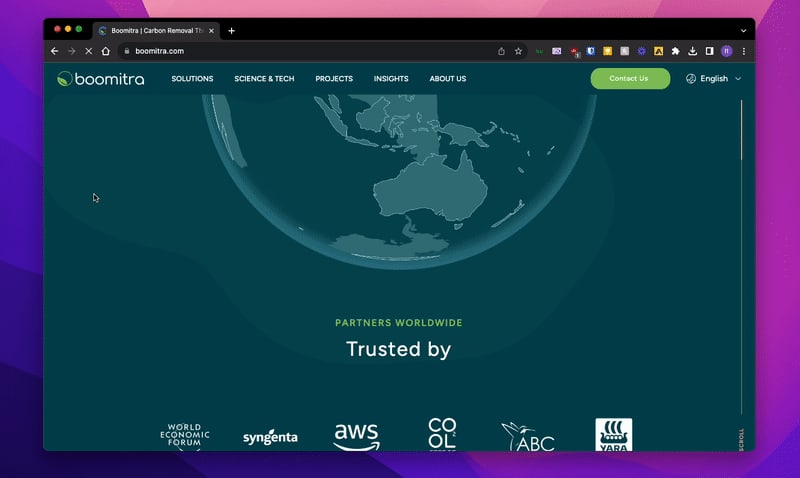This screenshot has width=800, height=478.
Task: Select the Boomitra Carbon Removal tab
Action: point(156,31)
